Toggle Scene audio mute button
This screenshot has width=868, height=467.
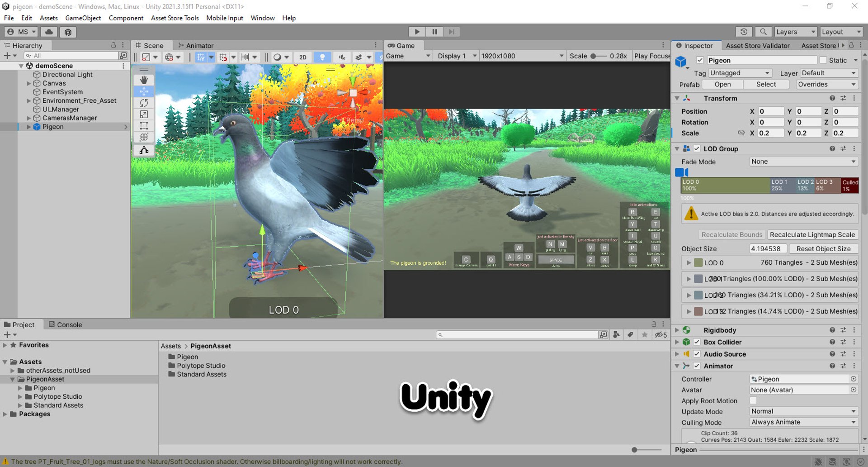point(342,57)
